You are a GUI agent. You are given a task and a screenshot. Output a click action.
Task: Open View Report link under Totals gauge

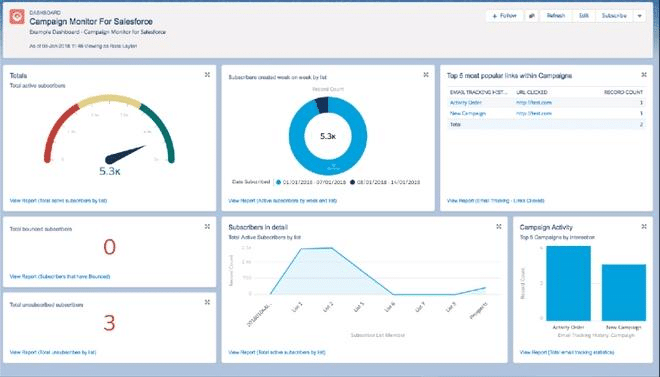tap(58, 201)
